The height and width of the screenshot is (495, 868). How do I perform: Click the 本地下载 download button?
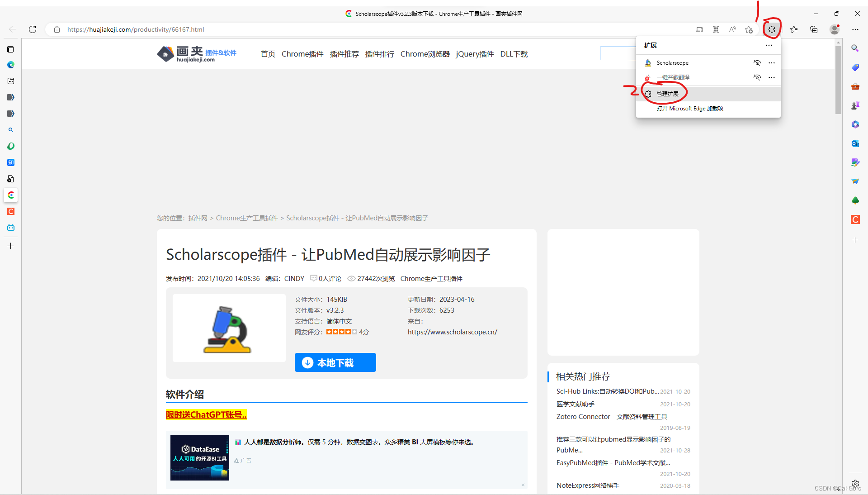(335, 362)
